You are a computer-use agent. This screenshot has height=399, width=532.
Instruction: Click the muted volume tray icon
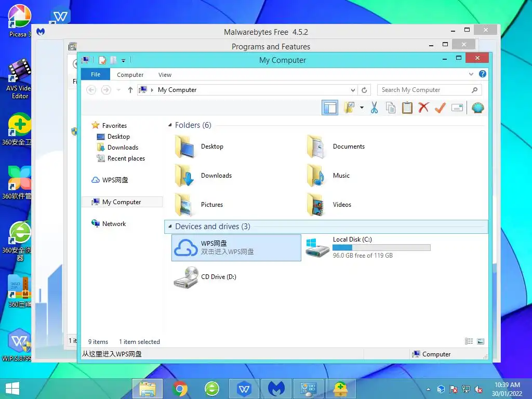pos(478,390)
